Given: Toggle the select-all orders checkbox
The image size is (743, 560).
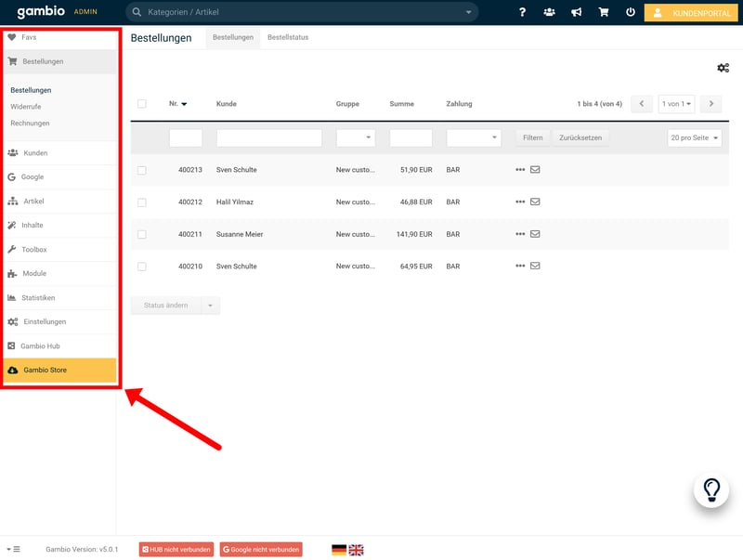Looking at the screenshot, I should click(x=142, y=104).
